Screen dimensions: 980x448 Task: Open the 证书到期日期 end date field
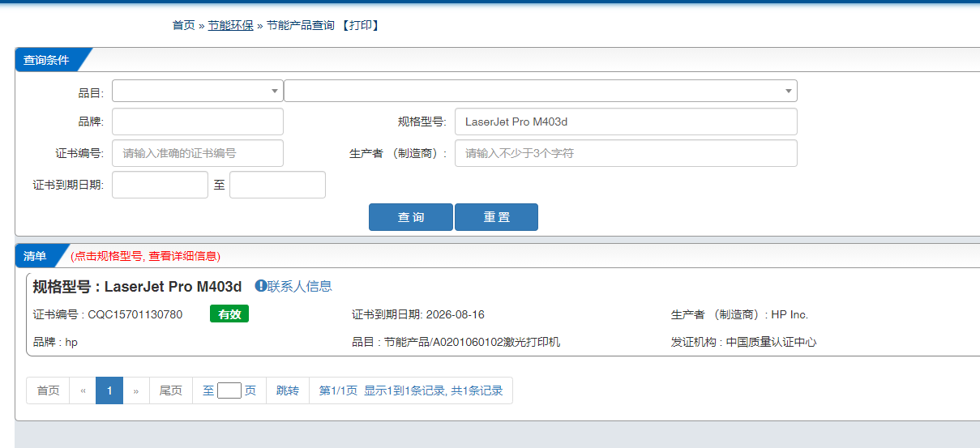[277, 185]
